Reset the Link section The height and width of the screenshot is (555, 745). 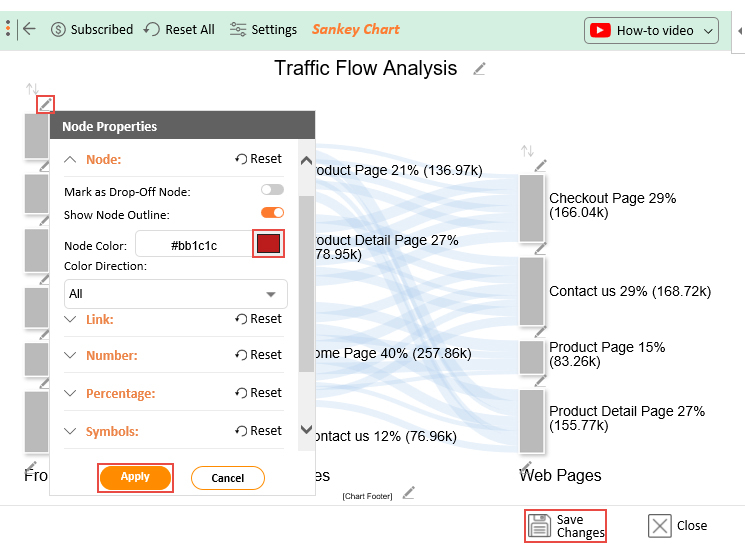[x=258, y=319]
